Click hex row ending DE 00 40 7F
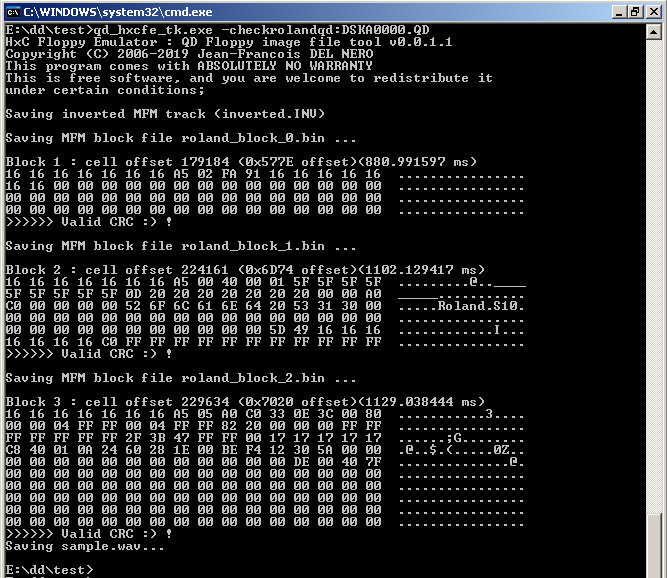 coord(265,462)
